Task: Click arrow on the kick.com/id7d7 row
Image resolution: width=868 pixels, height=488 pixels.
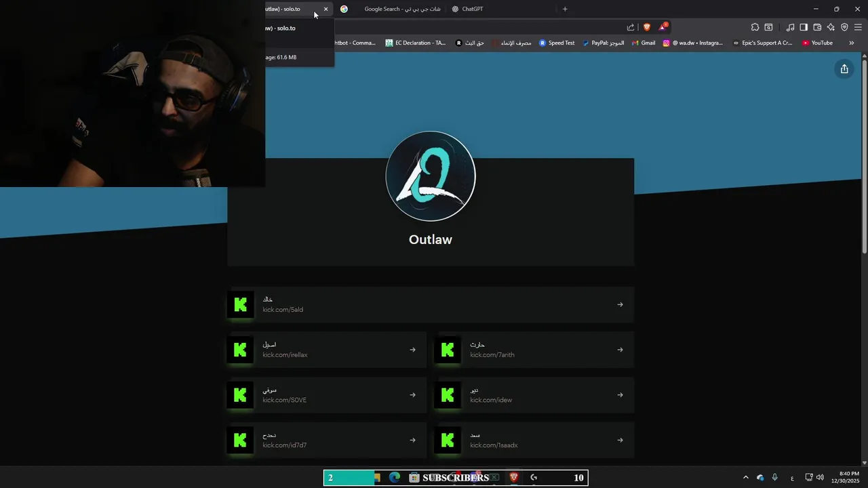Action: click(412, 441)
